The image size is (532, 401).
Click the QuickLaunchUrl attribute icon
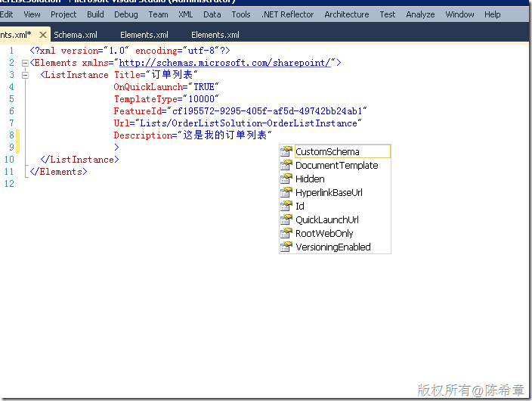click(x=286, y=219)
